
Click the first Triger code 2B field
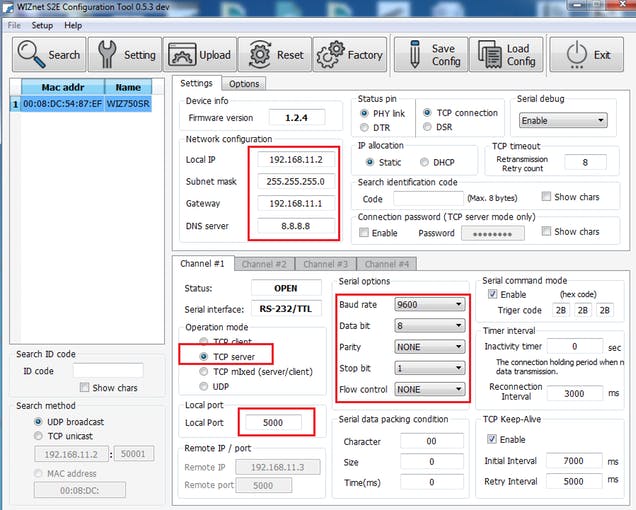tap(561, 310)
